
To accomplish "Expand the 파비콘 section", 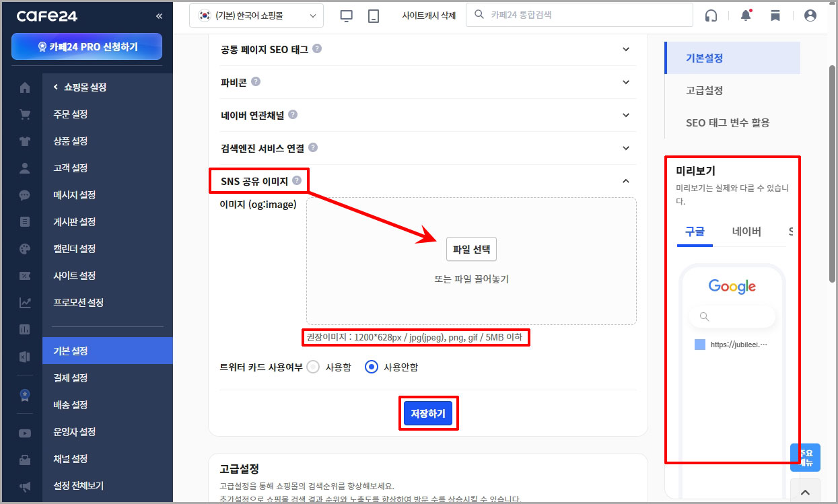I will pos(625,82).
